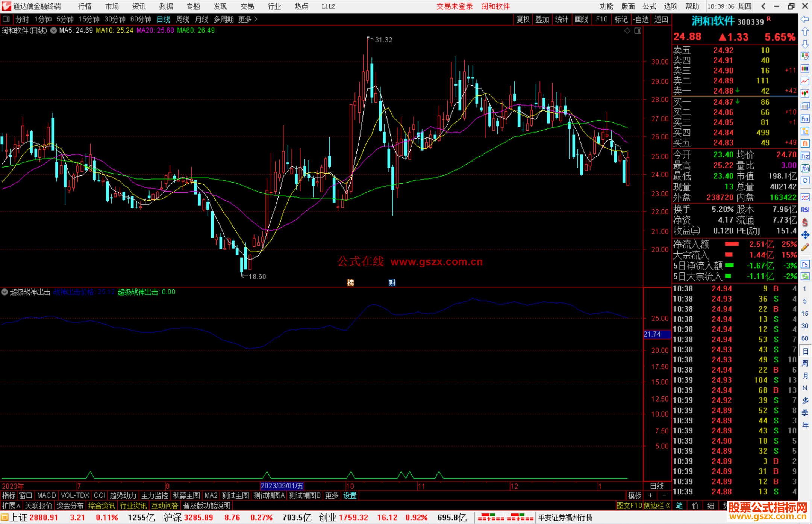Click the 画线 drawing button
Viewport: 812px width, 524px height.
(581, 19)
